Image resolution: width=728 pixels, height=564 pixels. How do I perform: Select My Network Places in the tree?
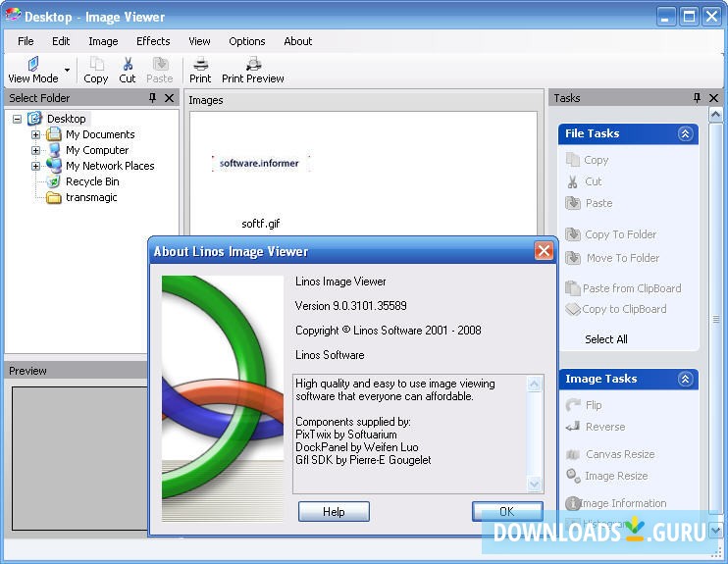[x=110, y=166]
